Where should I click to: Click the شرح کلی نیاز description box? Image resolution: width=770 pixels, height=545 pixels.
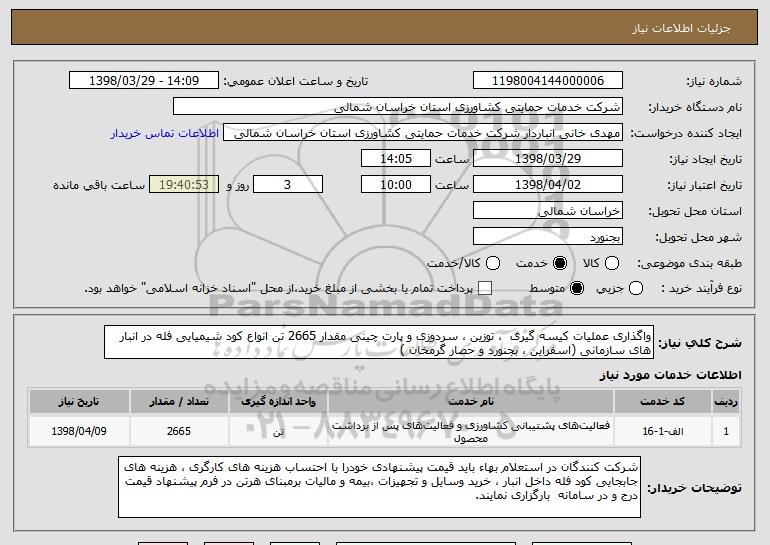379,342
